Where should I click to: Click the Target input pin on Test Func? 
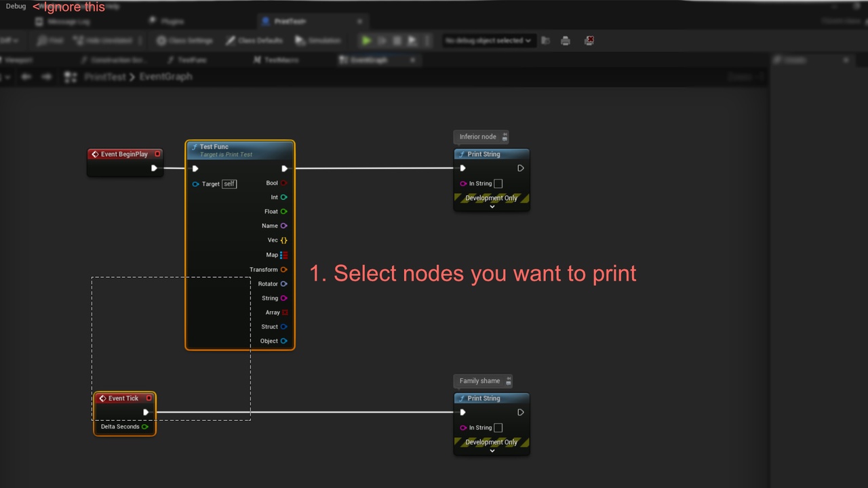[x=195, y=184]
